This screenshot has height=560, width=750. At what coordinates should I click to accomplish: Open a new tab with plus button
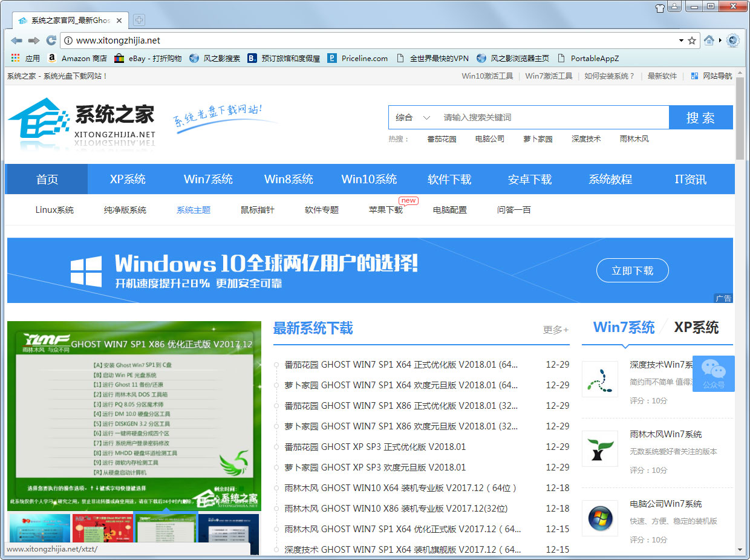(x=139, y=20)
